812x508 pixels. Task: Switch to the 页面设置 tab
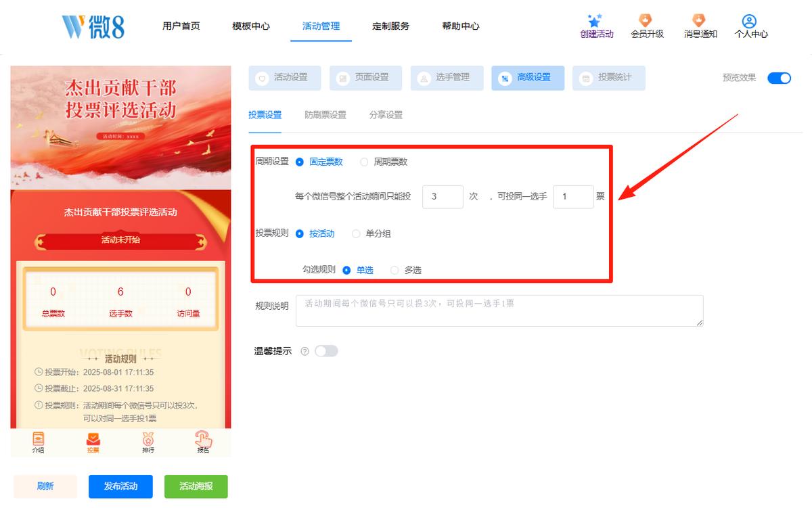coord(366,78)
